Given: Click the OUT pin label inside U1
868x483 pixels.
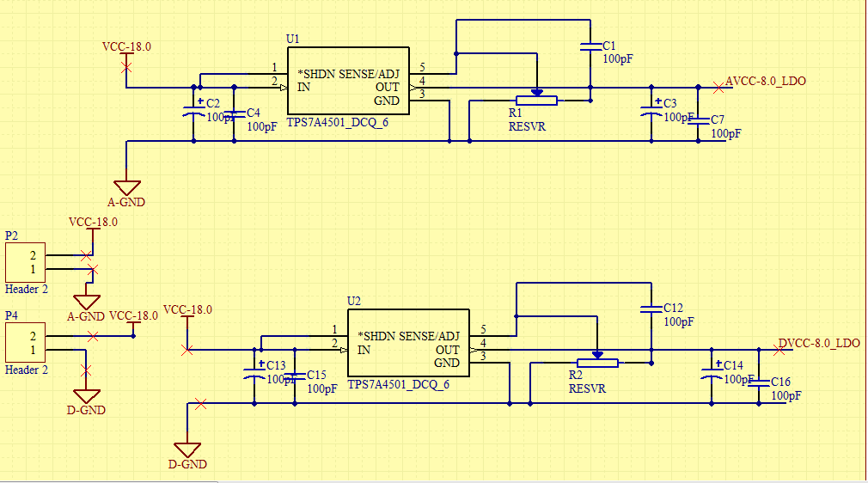Looking at the screenshot, I should (x=388, y=88).
